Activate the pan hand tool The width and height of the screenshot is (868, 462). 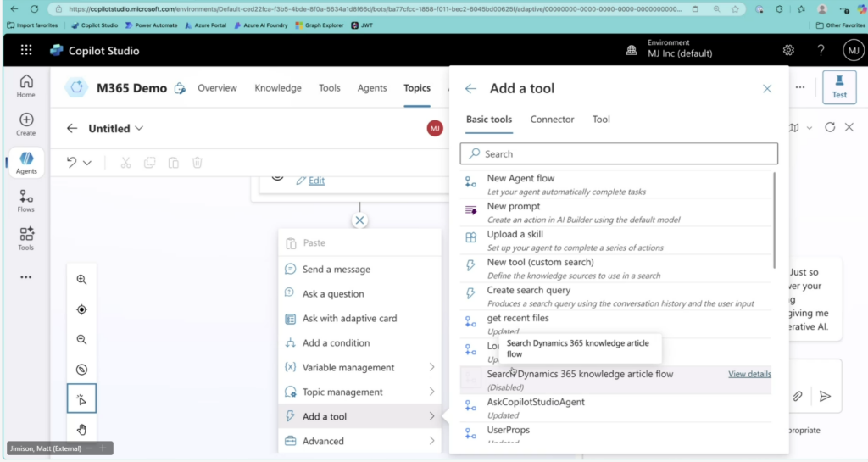click(81, 429)
